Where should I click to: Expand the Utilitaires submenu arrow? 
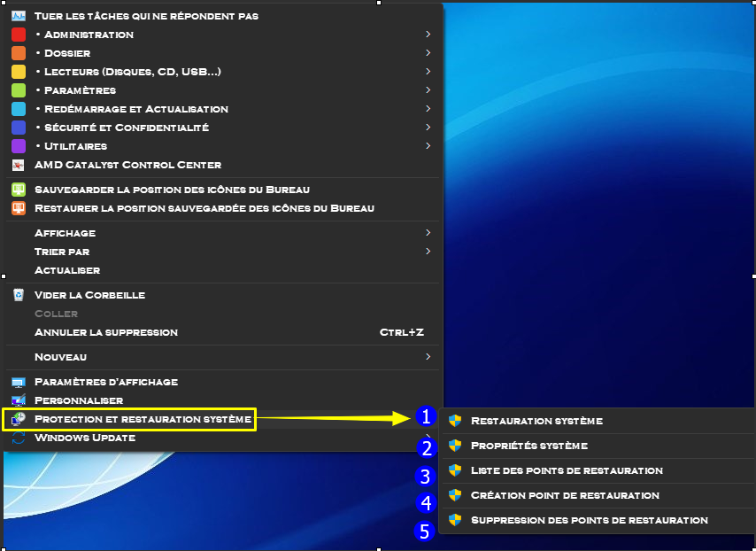tap(428, 145)
